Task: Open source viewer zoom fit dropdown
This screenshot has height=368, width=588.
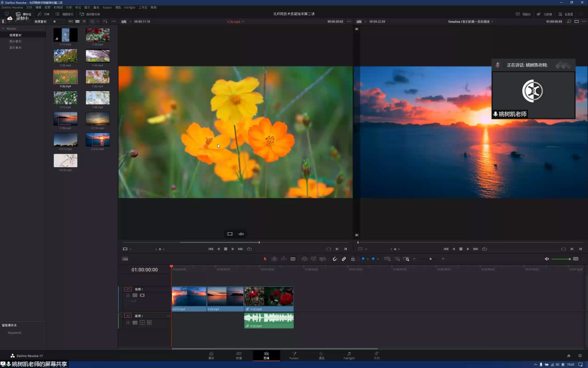Action: (x=125, y=21)
